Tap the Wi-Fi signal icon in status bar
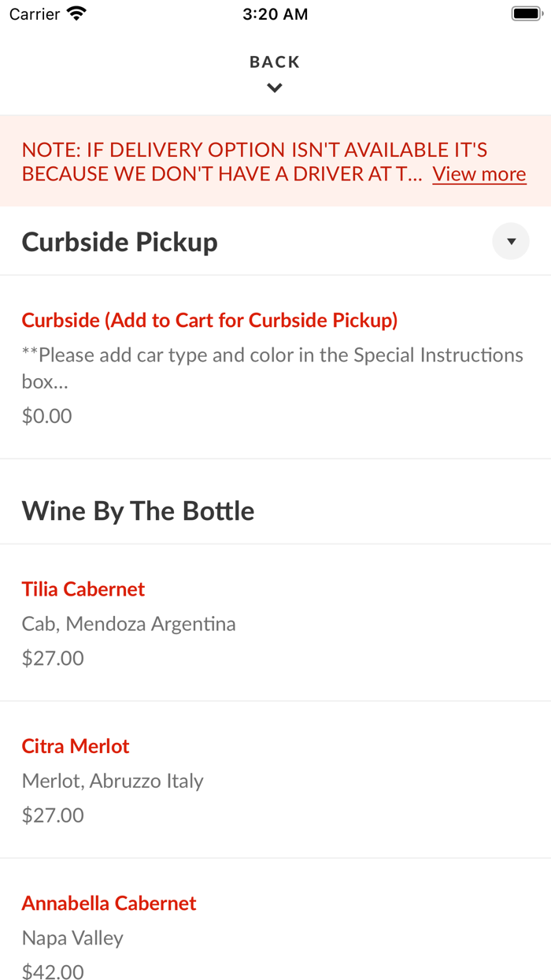Image resolution: width=551 pixels, height=980 pixels. pos(75,13)
